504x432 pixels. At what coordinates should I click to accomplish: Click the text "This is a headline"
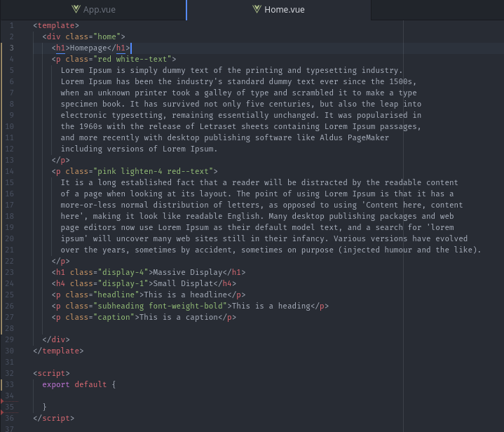pos(186,295)
